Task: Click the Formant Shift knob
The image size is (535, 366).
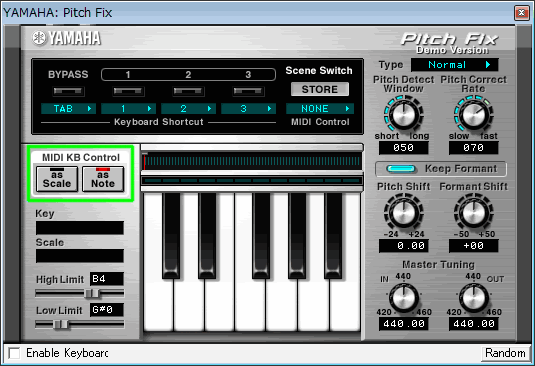Action: tap(474, 213)
